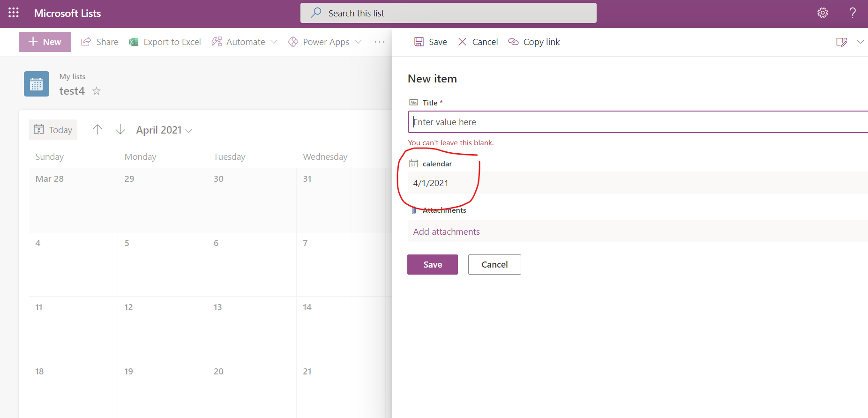Screen dimensions: 868x418
Task: Go to next month arrow
Action: [120, 129]
